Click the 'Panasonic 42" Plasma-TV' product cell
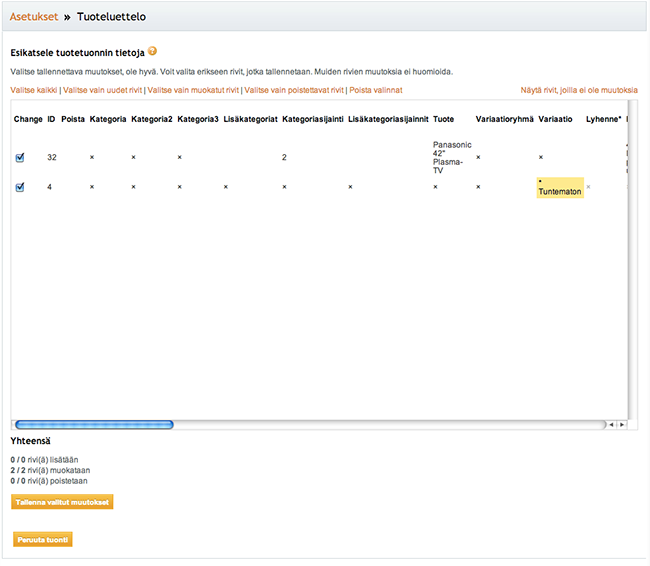This screenshot has width=650, height=566. [448, 157]
